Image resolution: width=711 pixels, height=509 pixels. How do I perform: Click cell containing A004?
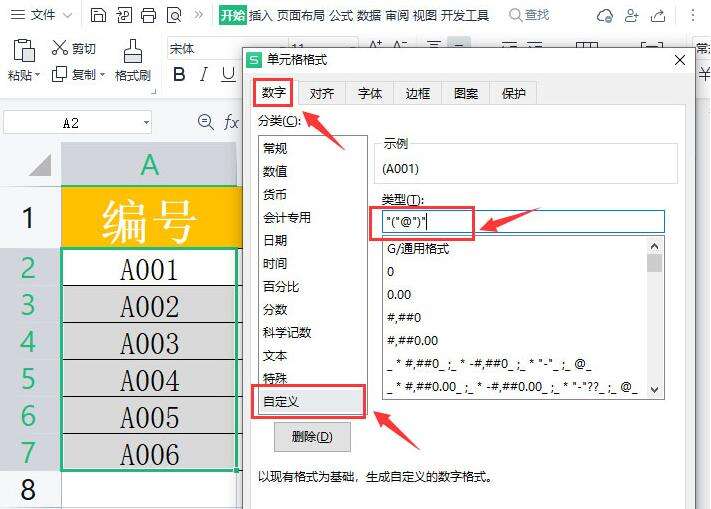[149, 379]
